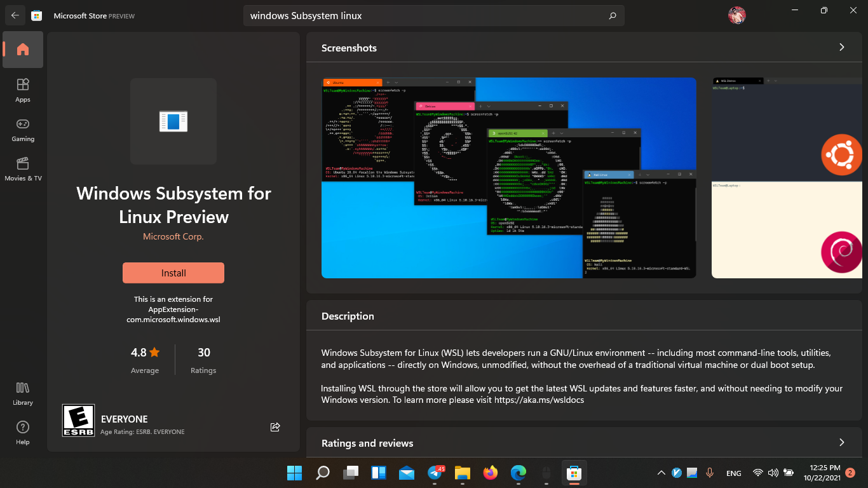Install Windows Subsystem for Linux Preview

(x=173, y=273)
